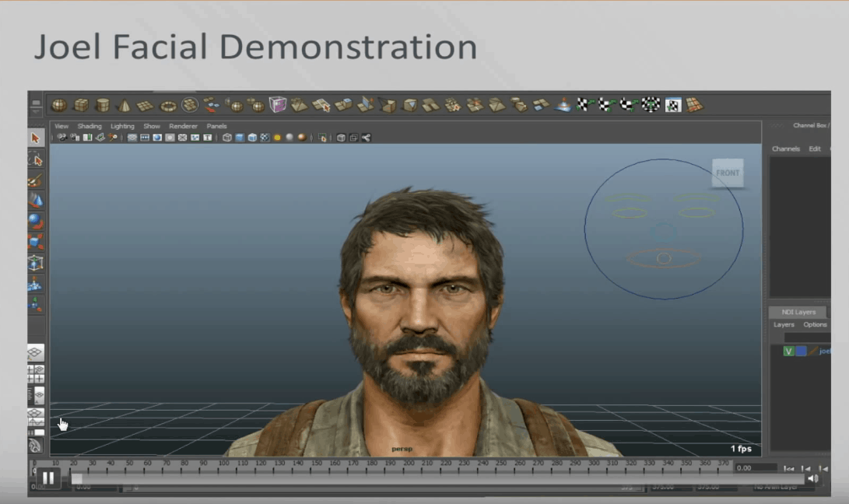Image resolution: width=849 pixels, height=504 pixels.
Task: Toggle the resolution gate viewport icon
Action: coord(157,138)
